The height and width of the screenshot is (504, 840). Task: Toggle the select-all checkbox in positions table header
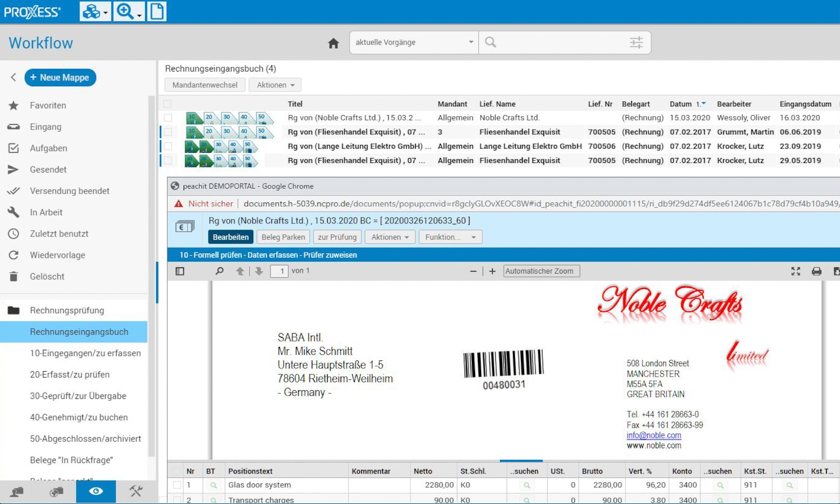[x=177, y=471]
